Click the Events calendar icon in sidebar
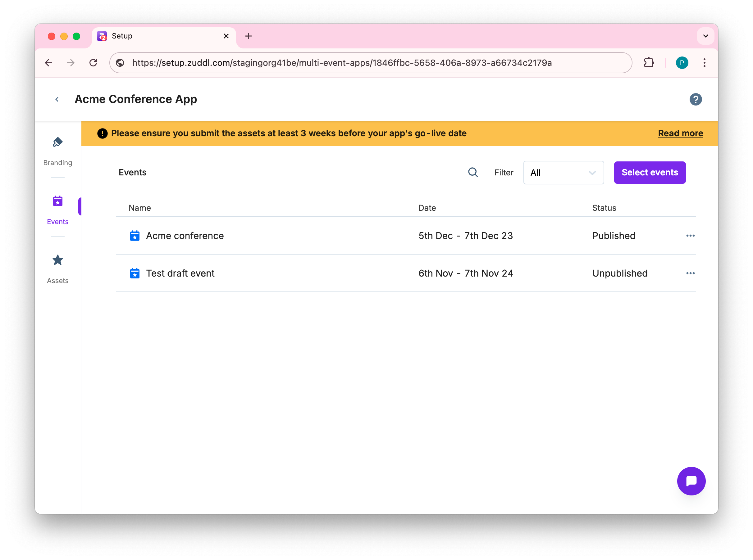The width and height of the screenshot is (753, 560). [x=58, y=201]
